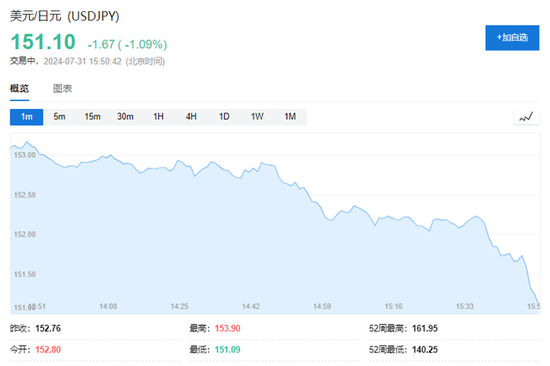Click the current price 151.10

click(43, 42)
